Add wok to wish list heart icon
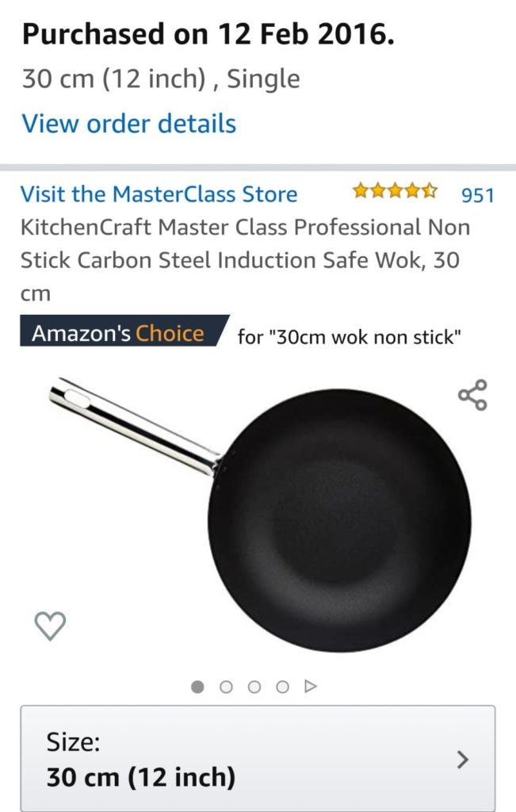Viewport: 516px width, 812px height. [x=50, y=626]
